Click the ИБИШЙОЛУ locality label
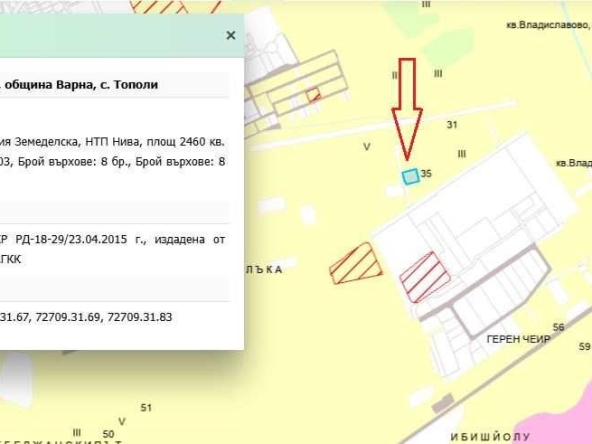This screenshot has width=592, height=444. pyautogui.click(x=491, y=437)
